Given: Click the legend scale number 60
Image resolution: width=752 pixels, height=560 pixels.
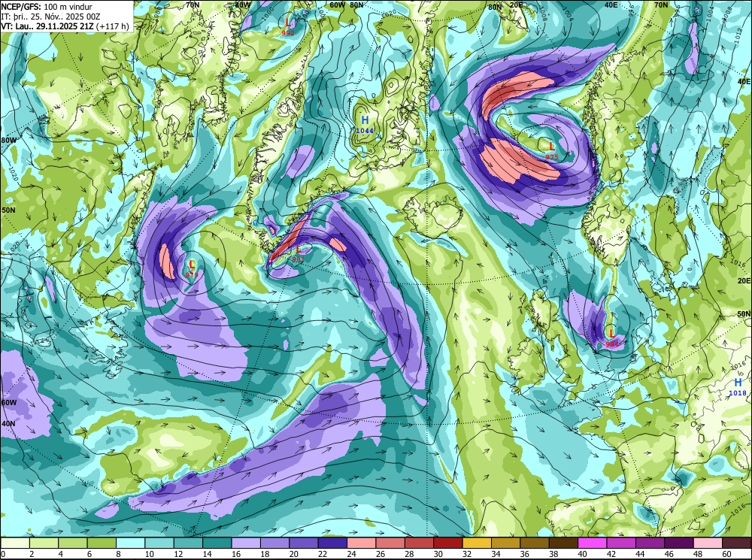Looking at the screenshot, I should tap(726, 554).
